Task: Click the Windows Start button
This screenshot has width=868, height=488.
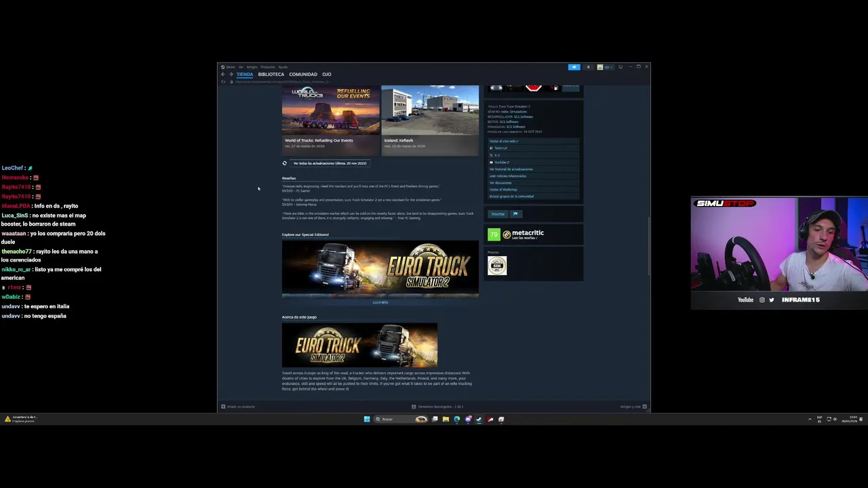Action: 367,419
